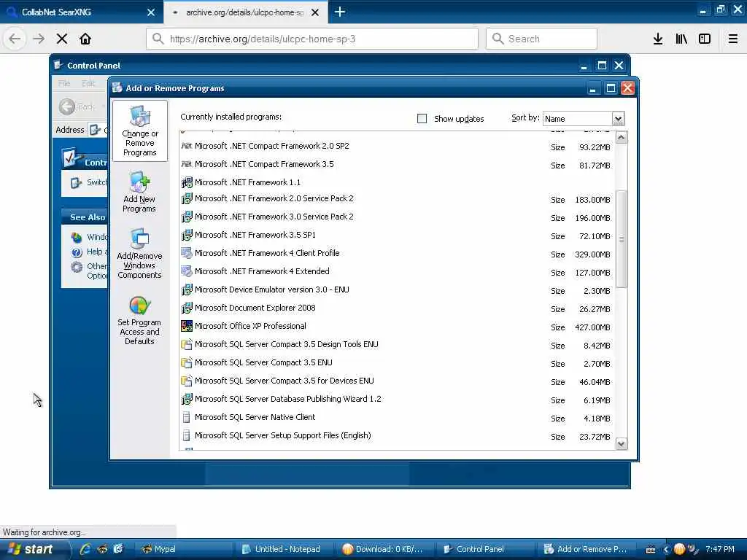
Task: Click the program list scrollbar thumb
Action: tap(622, 239)
